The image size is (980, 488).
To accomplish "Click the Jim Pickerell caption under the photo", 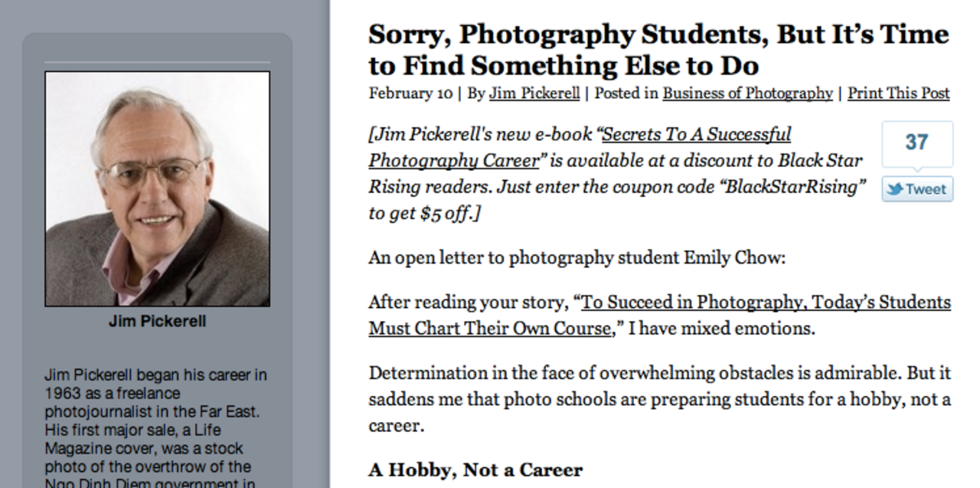I will (x=157, y=321).
